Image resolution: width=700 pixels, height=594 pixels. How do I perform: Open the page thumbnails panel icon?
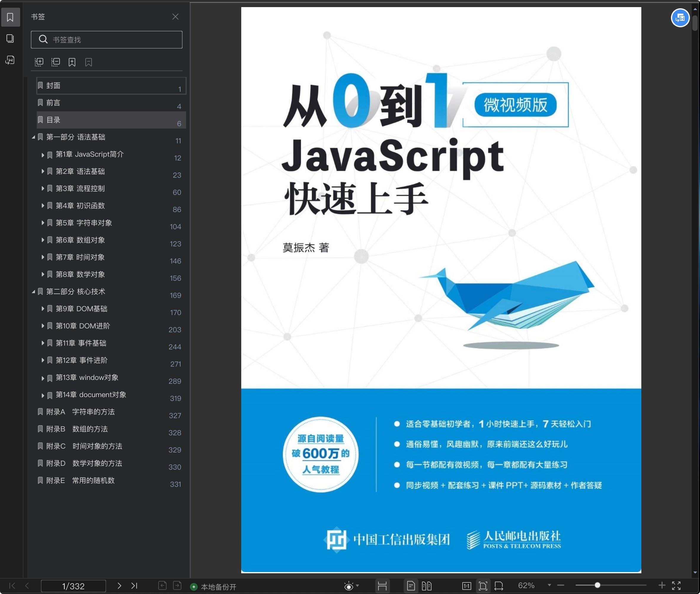coord(10,38)
